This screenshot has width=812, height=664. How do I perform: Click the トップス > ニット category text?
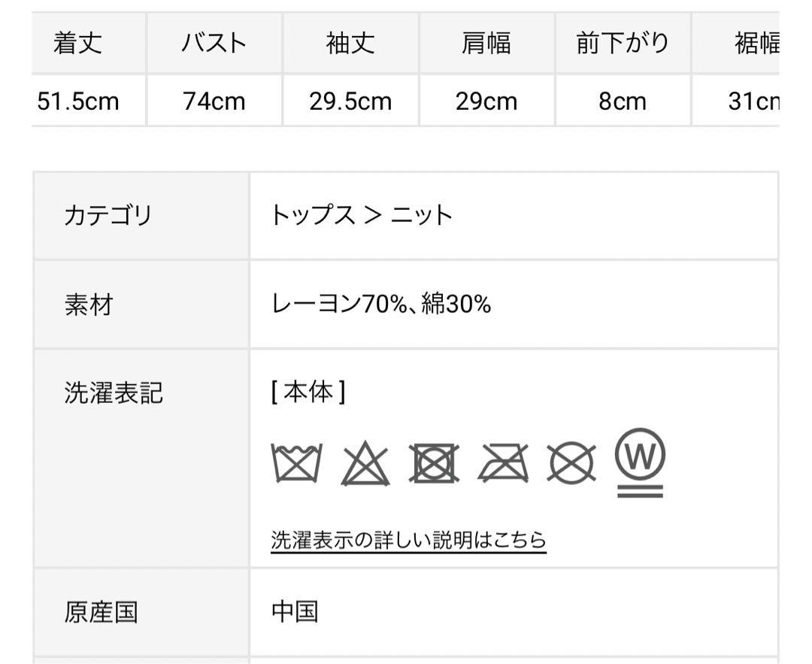[362, 215]
